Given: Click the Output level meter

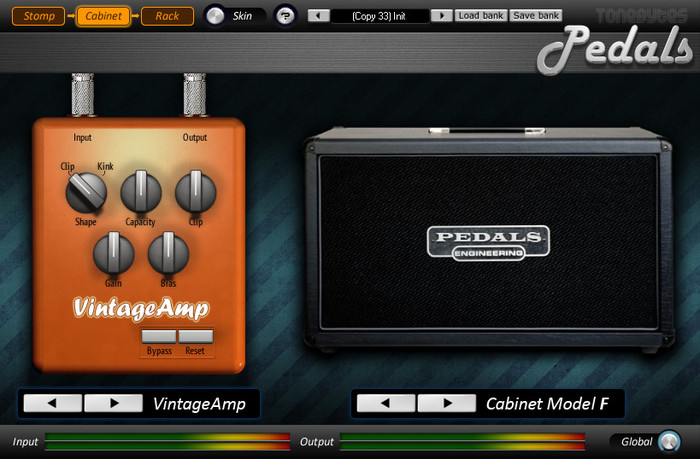Looking at the screenshot, I should [462, 441].
